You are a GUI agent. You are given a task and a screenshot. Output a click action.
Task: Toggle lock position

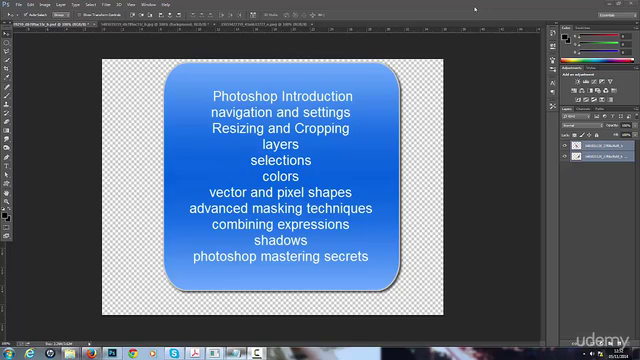(589, 135)
